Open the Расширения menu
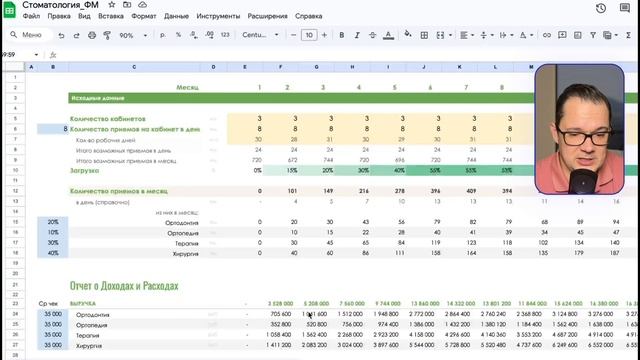The width and height of the screenshot is (640, 360). (267, 16)
